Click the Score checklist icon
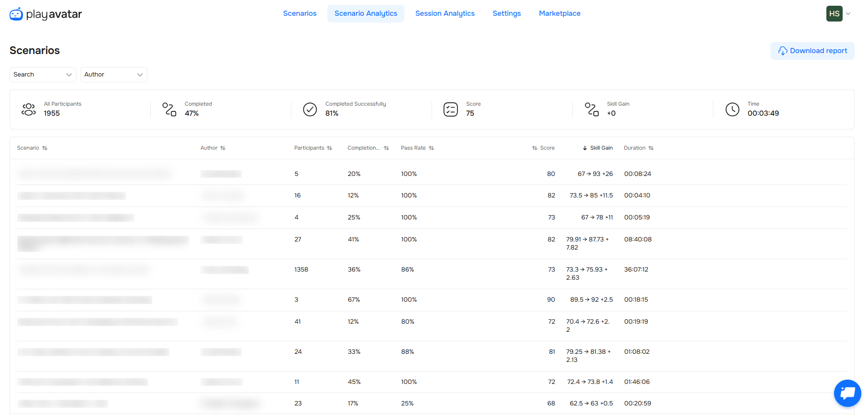 click(451, 109)
